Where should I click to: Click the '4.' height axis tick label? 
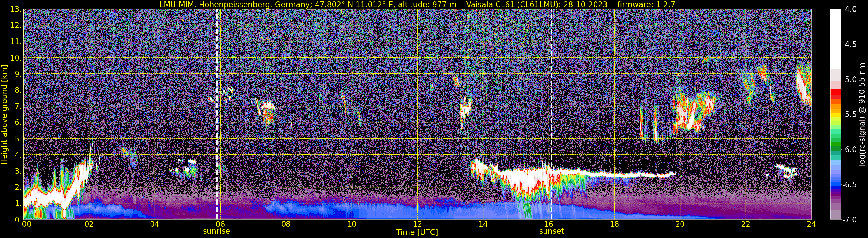[18, 155]
